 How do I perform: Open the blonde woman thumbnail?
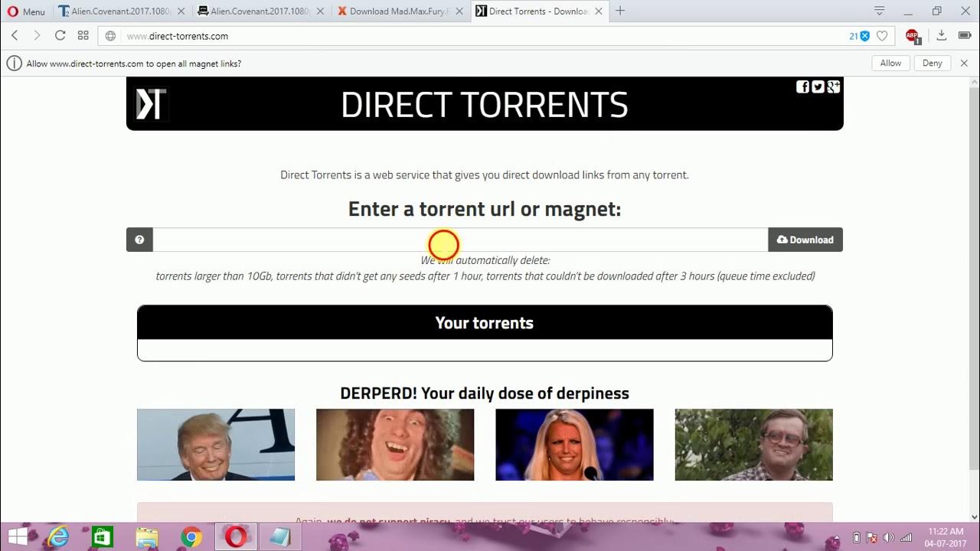(x=574, y=445)
